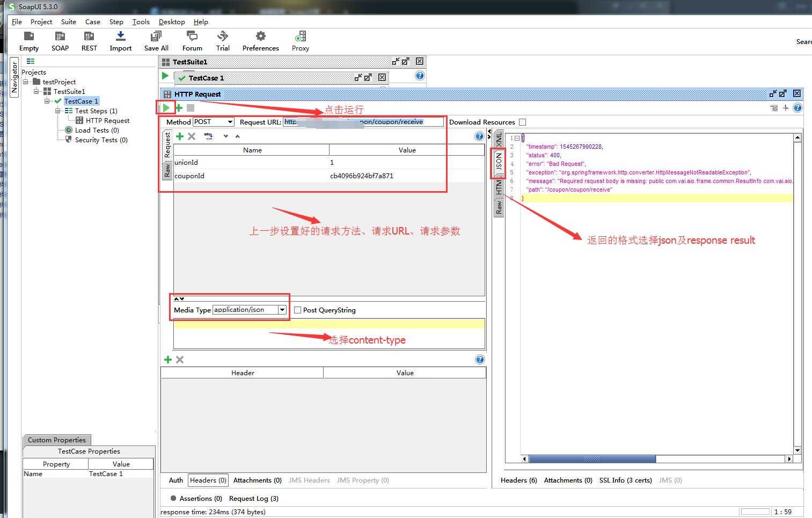Remove a header with grey X icon
Screen dimensions: 812x518
(180, 360)
